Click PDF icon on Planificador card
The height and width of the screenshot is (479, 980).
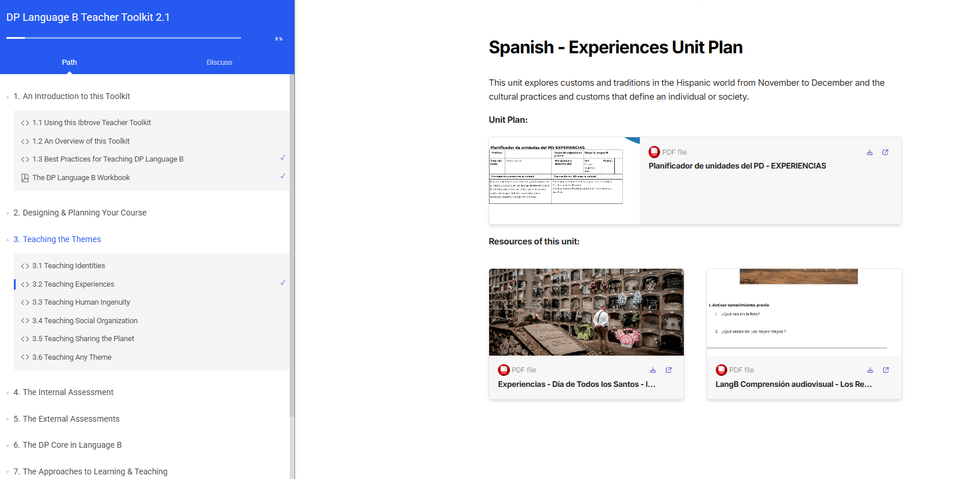(654, 152)
